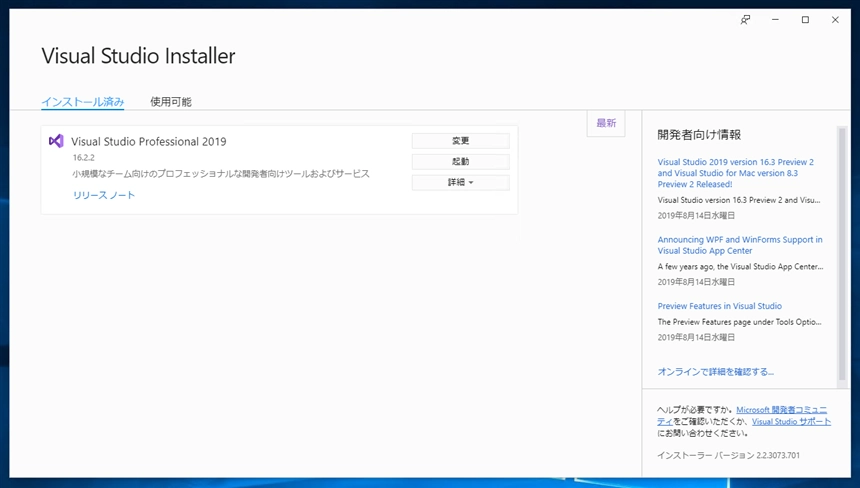
Task: Open Visual Studio サポート link
Action: [791, 422]
